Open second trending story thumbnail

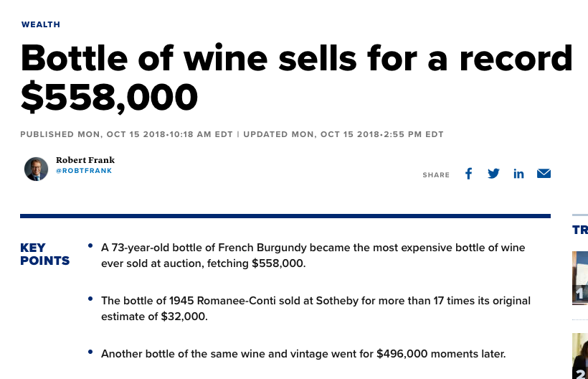[x=580, y=356]
